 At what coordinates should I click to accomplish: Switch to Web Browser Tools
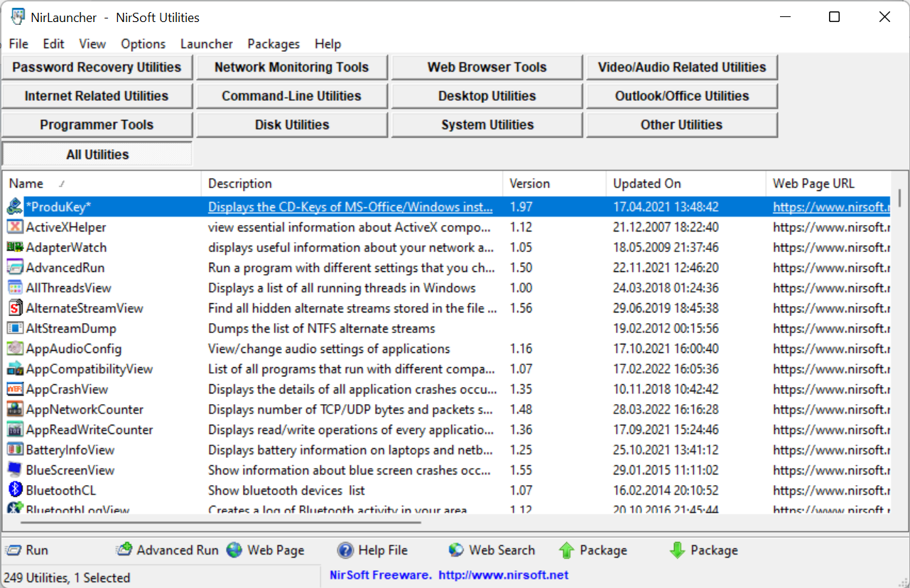pyautogui.click(x=487, y=67)
